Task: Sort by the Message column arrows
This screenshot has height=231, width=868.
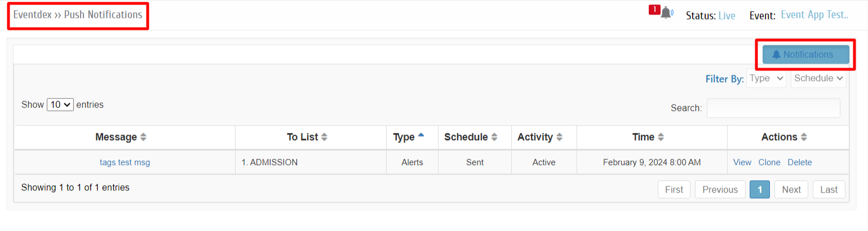Action: tap(143, 137)
